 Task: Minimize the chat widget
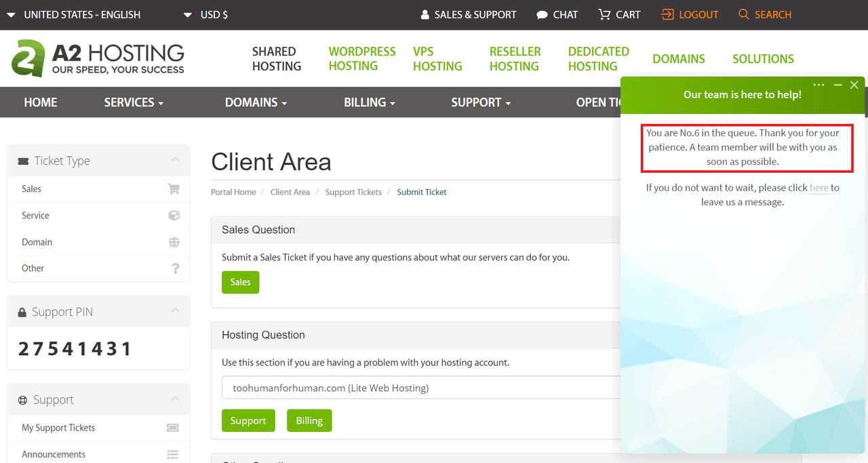tap(837, 85)
